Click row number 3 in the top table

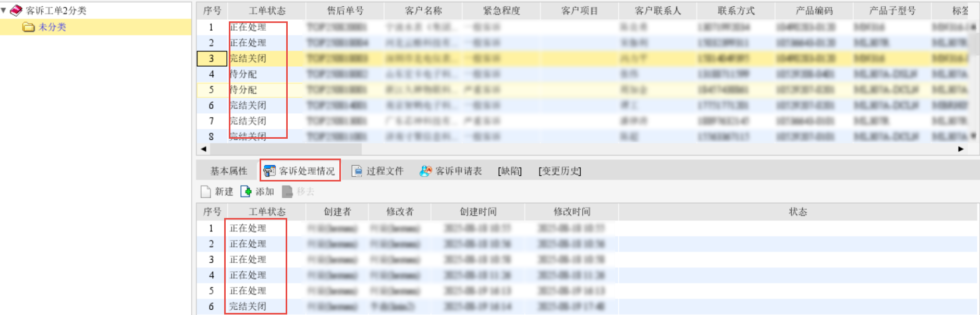[x=212, y=58]
